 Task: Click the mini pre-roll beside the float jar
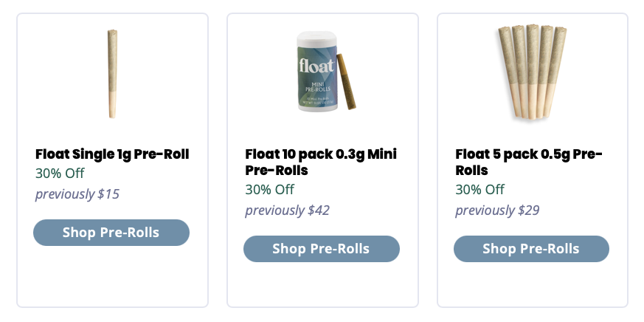coord(344,81)
